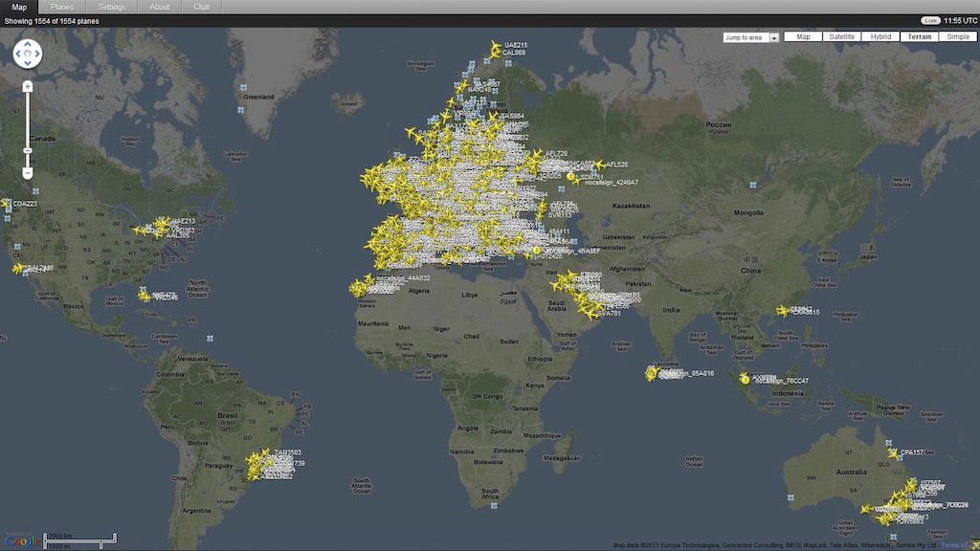
Task: Click the zoom out minus button
Action: (x=28, y=173)
